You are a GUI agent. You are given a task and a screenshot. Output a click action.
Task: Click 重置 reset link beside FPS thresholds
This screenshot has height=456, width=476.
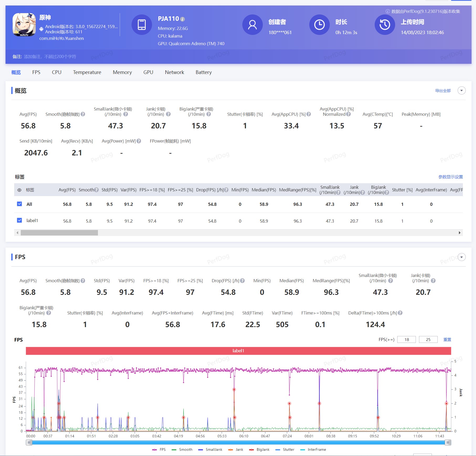point(447,339)
